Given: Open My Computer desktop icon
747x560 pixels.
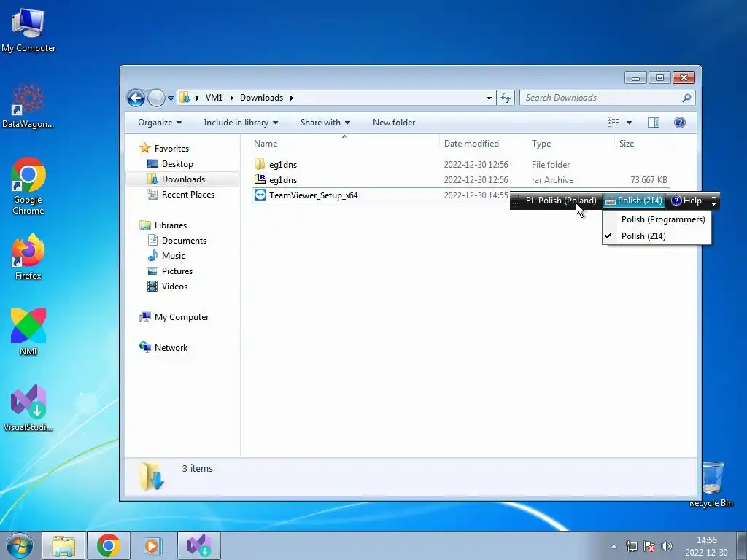Looking at the screenshot, I should tap(28, 29).
